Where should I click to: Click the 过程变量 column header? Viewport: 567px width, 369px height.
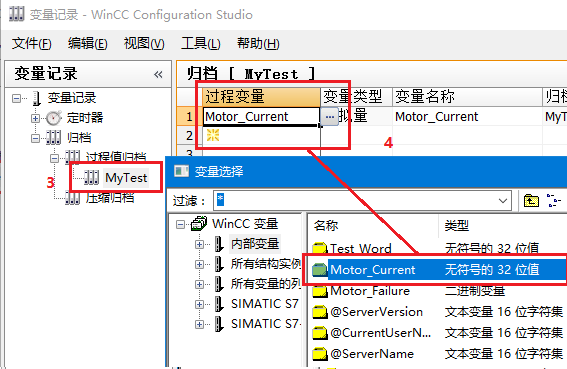(261, 97)
